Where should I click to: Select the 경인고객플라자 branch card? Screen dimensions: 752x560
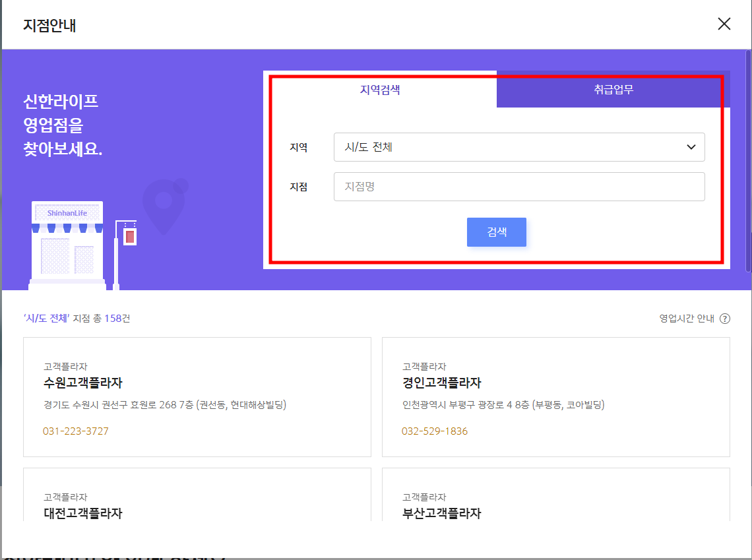556,396
